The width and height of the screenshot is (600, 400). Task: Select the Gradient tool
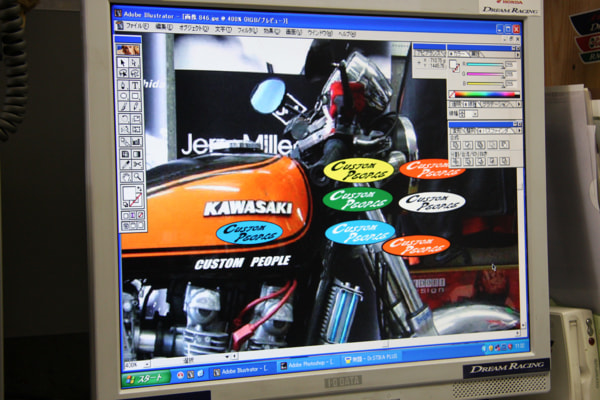tap(137, 154)
